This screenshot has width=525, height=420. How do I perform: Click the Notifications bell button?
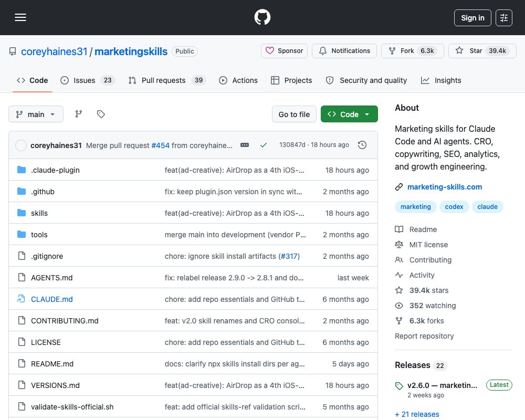[344, 51]
